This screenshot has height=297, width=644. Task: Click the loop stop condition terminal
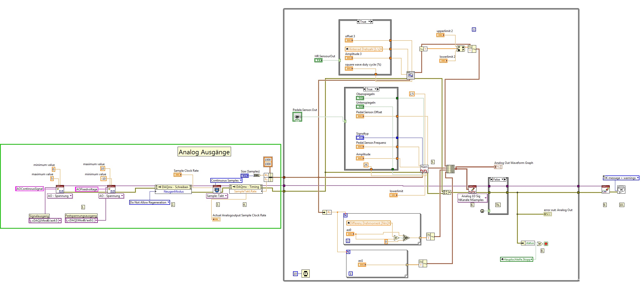click(x=546, y=244)
